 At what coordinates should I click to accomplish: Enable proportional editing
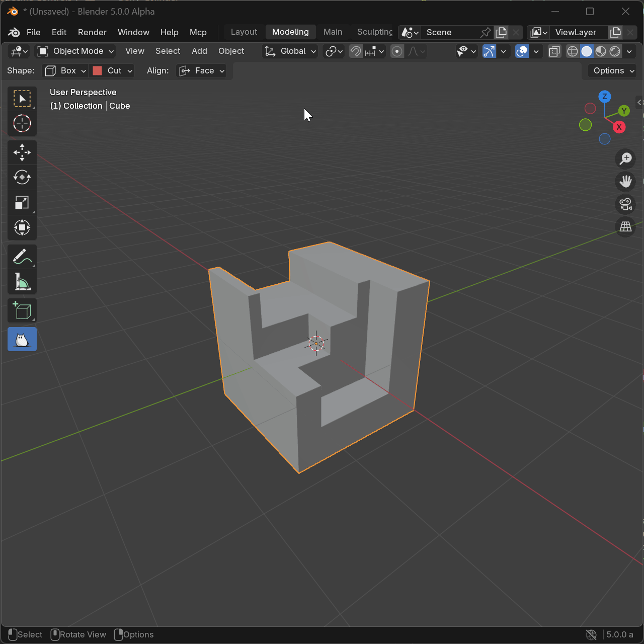(x=397, y=51)
